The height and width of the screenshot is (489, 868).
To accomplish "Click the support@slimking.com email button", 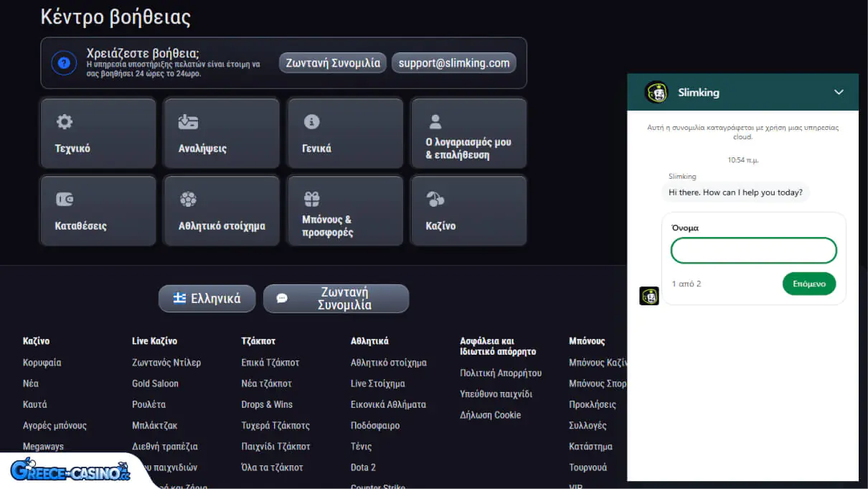I will click(x=453, y=63).
